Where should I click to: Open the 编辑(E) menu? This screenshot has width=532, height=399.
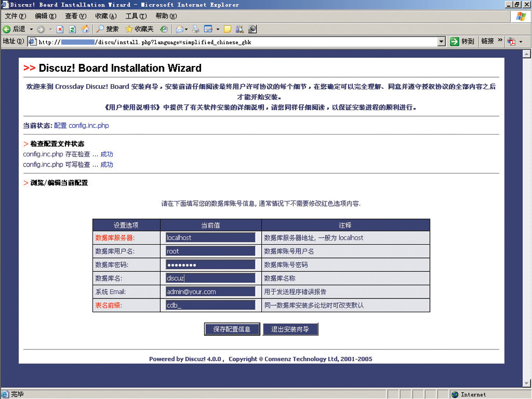tap(45, 16)
